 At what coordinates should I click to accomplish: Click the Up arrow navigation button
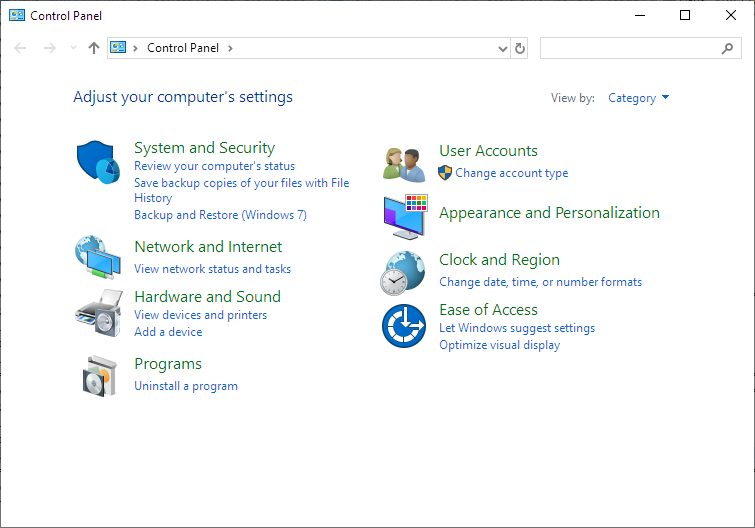click(94, 48)
